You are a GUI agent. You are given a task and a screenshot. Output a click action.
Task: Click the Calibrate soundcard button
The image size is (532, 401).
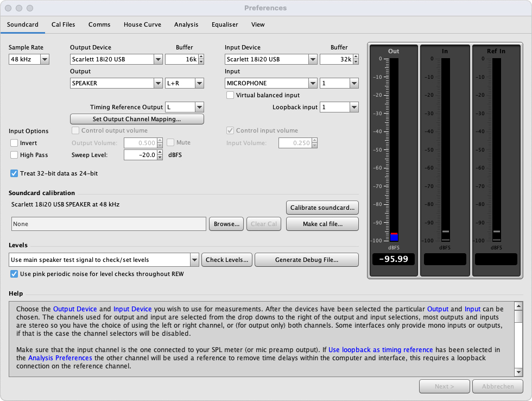[322, 208]
